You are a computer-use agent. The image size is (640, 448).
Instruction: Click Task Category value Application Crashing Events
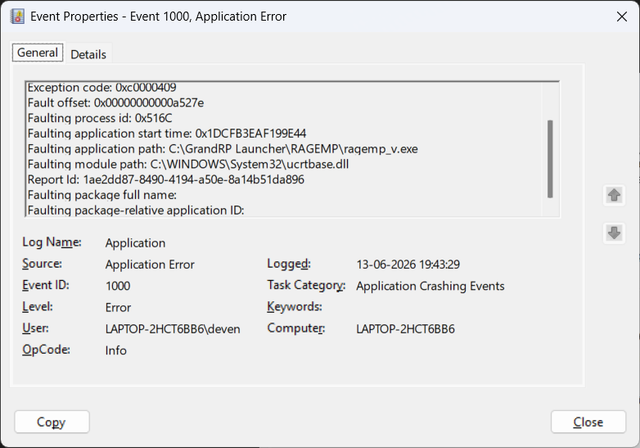(x=430, y=286)
